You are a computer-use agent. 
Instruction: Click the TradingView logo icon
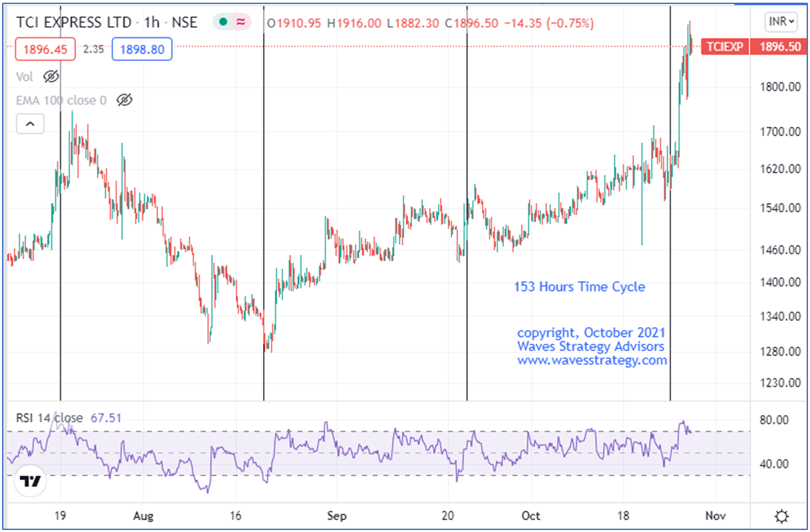tap(30, 481)
